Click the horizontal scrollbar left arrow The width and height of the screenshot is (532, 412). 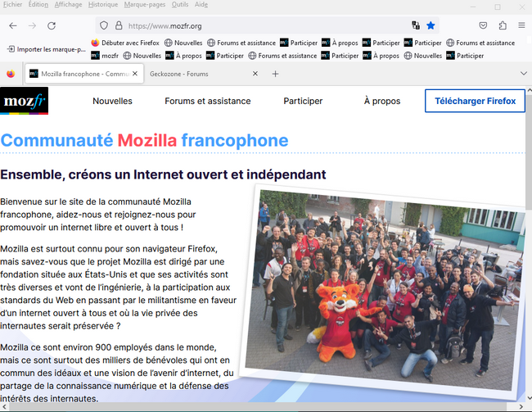point(3,406)
